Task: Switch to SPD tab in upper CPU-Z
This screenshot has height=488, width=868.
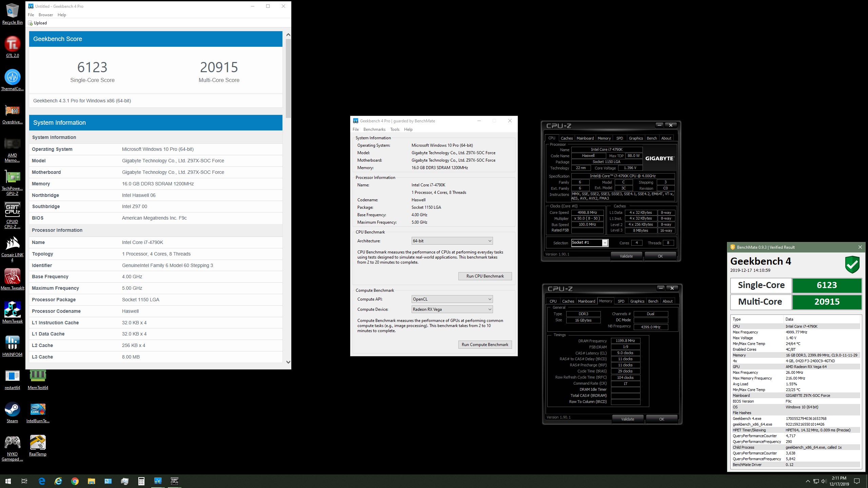Action: 620,138
